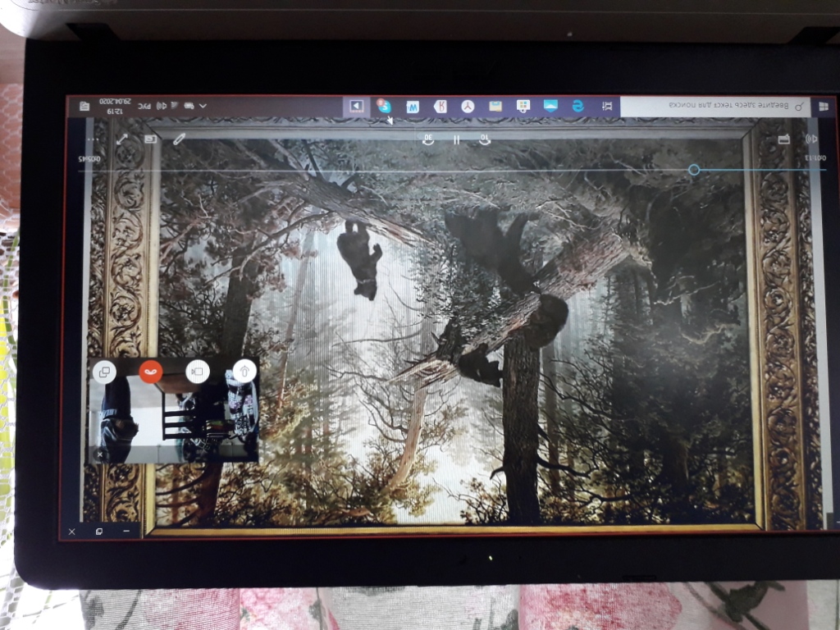Click remaining time 0:05:45 label
The width and height of the screenshot is (840, 630).
[x=89, y=158]
